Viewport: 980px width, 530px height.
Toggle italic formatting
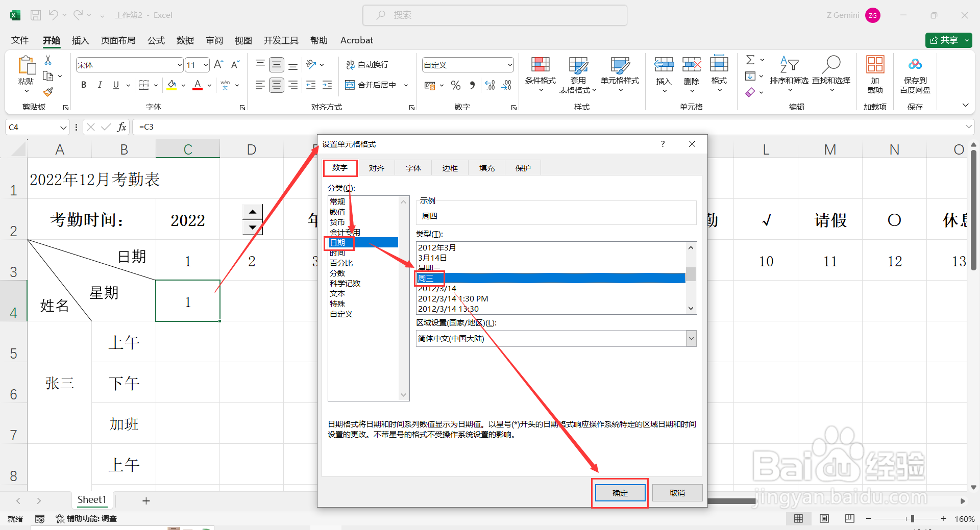pos(100,85)
